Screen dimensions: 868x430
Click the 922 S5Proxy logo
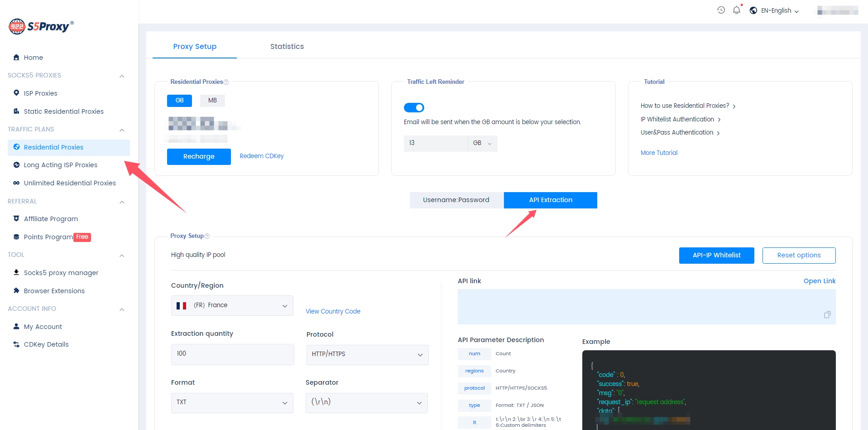click(x=41, y=26)
